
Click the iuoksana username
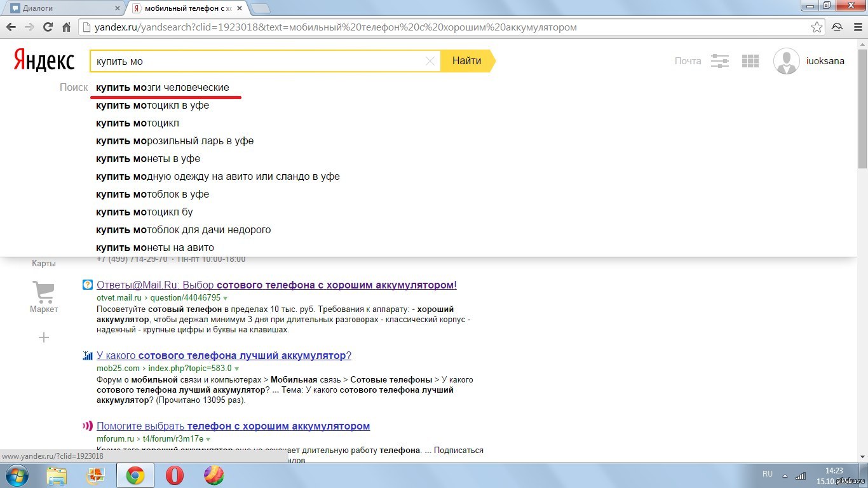click(x=825, y=61)
